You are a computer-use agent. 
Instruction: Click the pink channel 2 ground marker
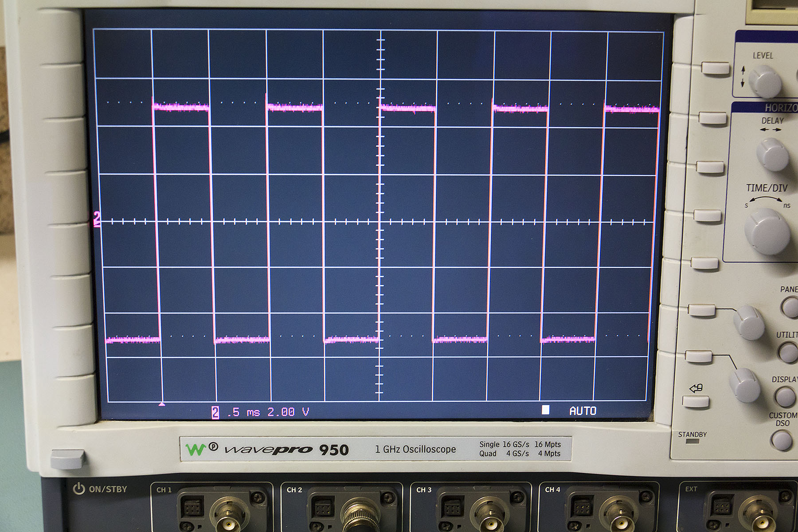point(96,219)
